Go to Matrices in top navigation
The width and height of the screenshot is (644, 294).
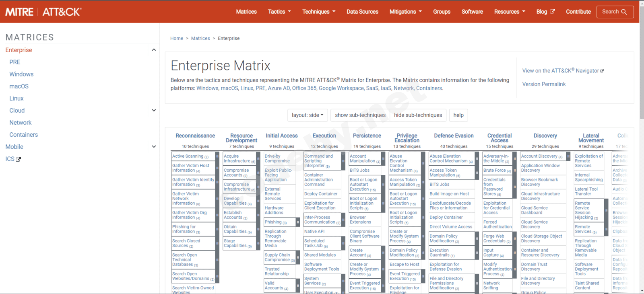[x=246, y=12]
